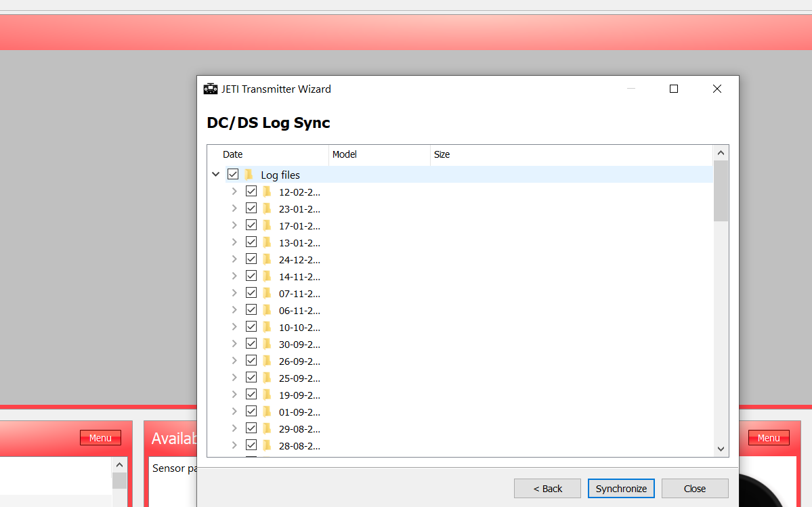Click the folder icon for 01-09-2...
This screenshot has height=507, width=812.
tap(268, 412)
